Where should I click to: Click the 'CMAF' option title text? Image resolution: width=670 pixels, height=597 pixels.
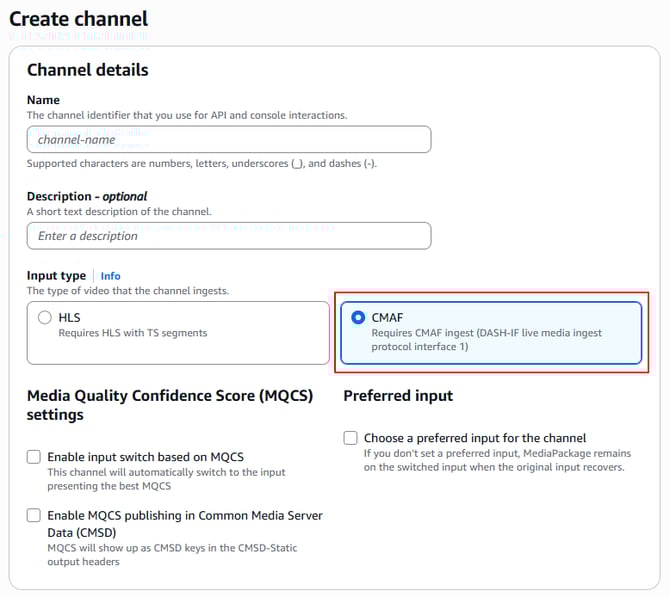click(x=387, y=318)
